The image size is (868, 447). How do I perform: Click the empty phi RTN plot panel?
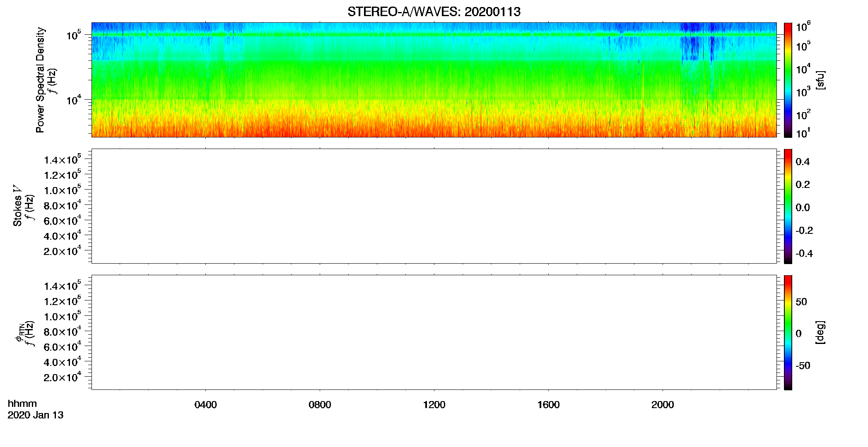point(434,332)
